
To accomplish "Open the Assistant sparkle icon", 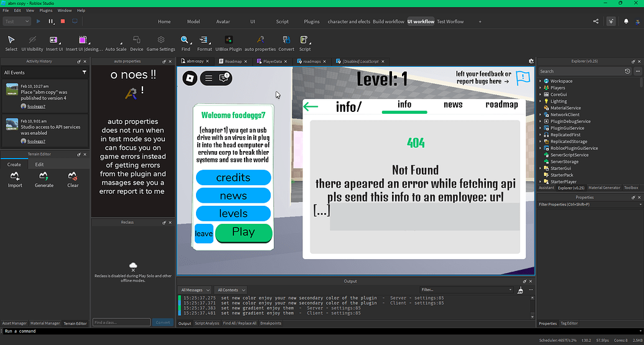I will [x=611, y=21].
